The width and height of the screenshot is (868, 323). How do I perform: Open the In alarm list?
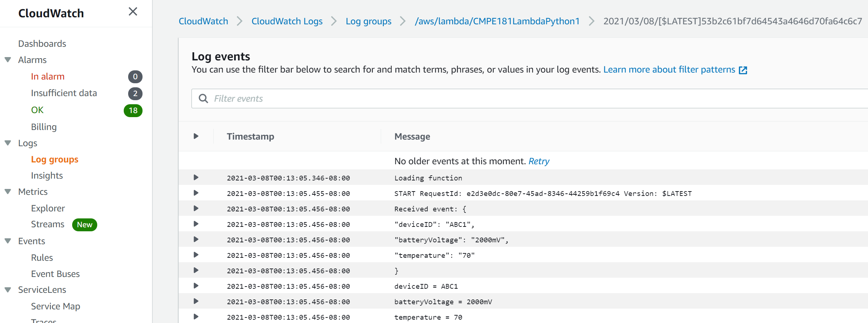point(48,77)
